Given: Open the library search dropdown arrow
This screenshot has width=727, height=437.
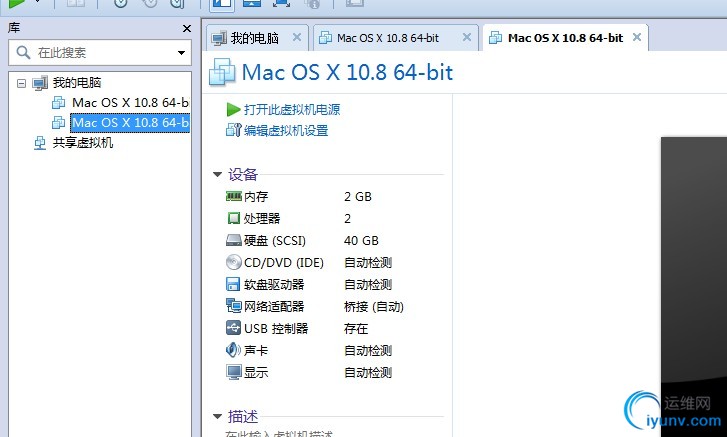Looking at the screenshot, I should click(x=181, y=53).
